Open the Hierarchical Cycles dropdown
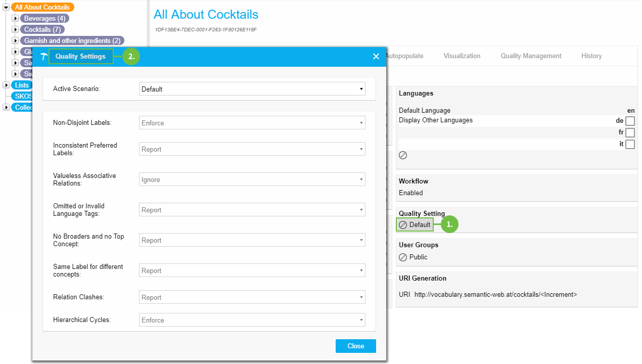This screenshot has width=642, height=364. tap(252, 320)
